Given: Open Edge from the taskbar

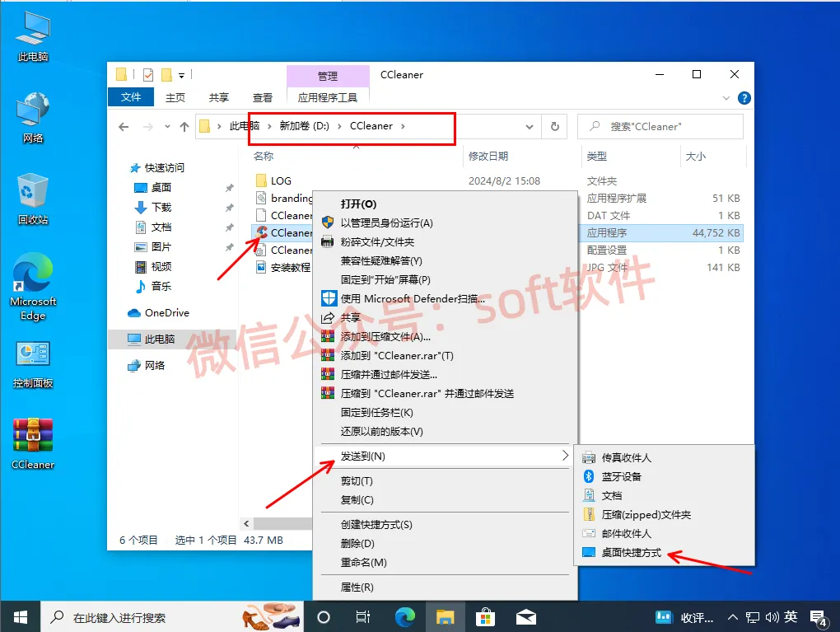Looking at the screenshot, I should (x=405, y=617).
